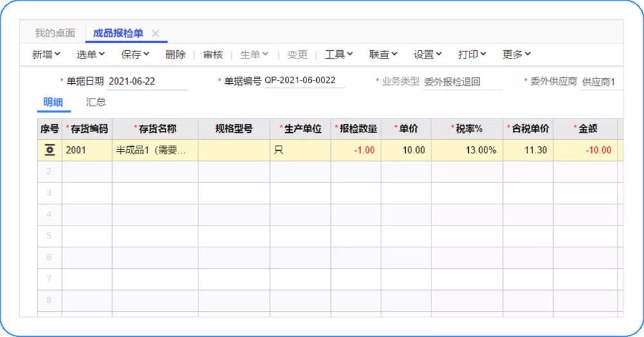This screenshot has height=337, width=644.
Task: Click the 序号 column header
Action: tap(50, 129)
